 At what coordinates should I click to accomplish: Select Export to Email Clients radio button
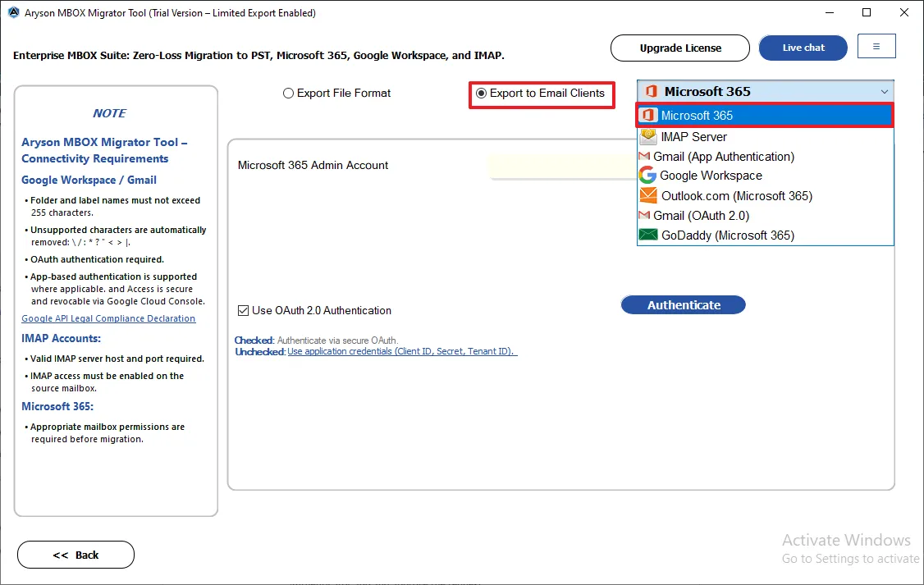(x=482, y=93)
